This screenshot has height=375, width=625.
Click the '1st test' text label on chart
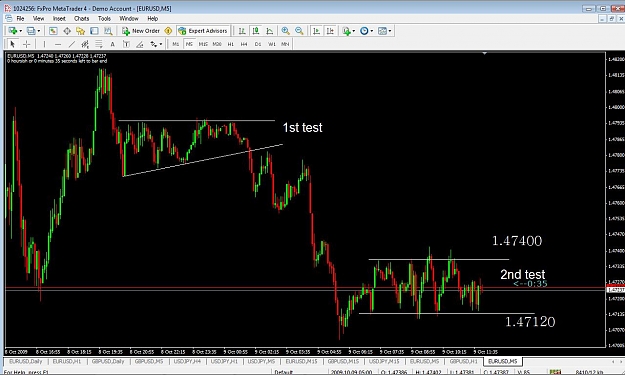[302, 128]
